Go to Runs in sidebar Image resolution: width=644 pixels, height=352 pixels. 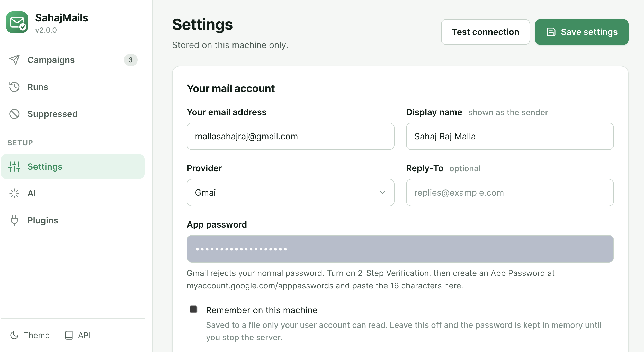(73, 87)
